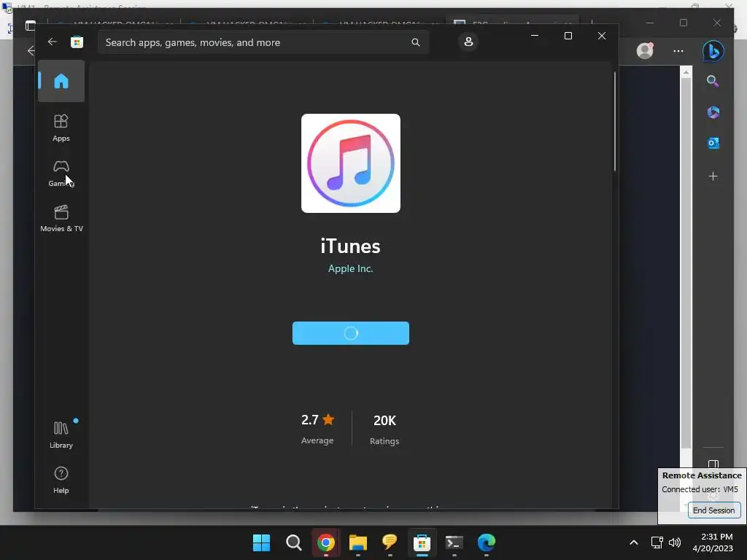Open Help in Store sidebar

click(x=61, y=480)
